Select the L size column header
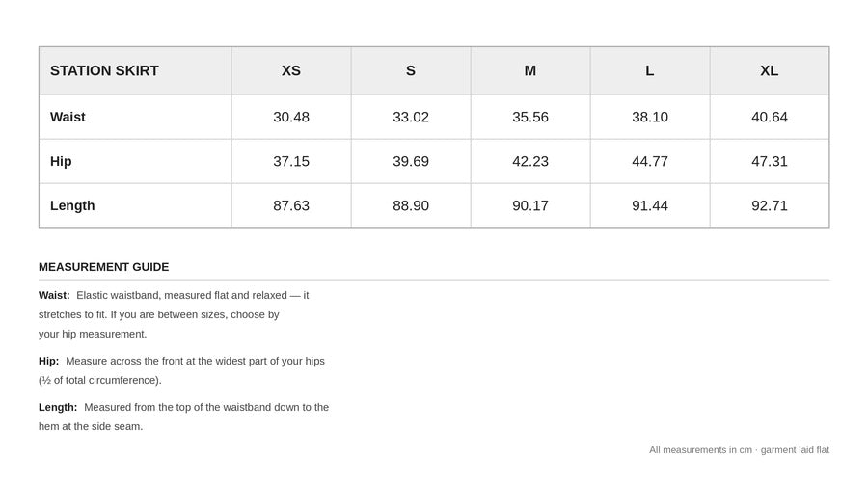Image resolution: width=868 pixels, height=486 pixels. tap(650, 70)
